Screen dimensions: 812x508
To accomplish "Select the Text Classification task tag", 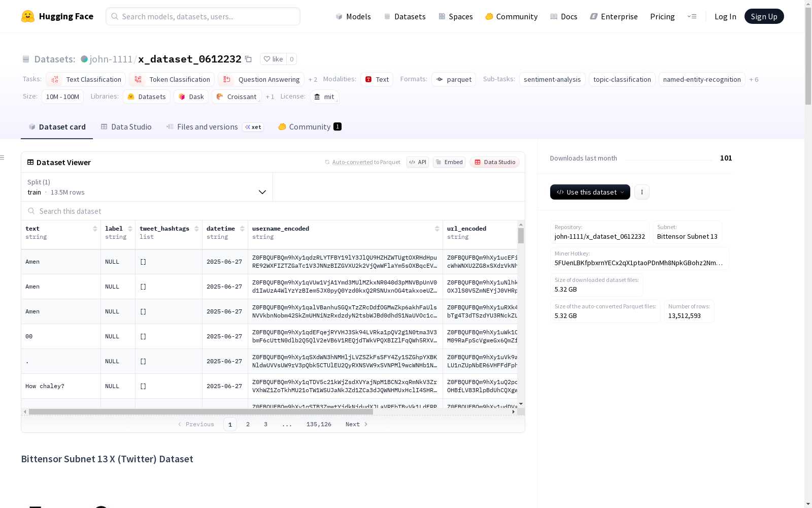I will [x=86, y=79].
